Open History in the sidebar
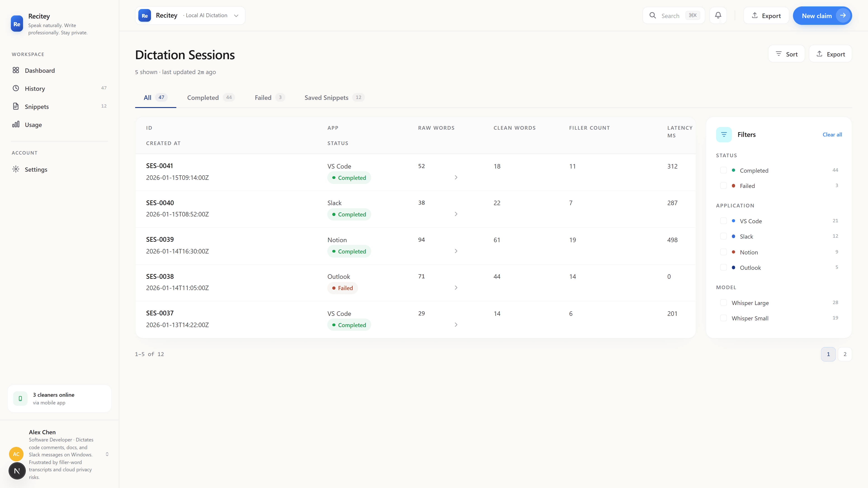868x488 pixels. click(35, 89)
